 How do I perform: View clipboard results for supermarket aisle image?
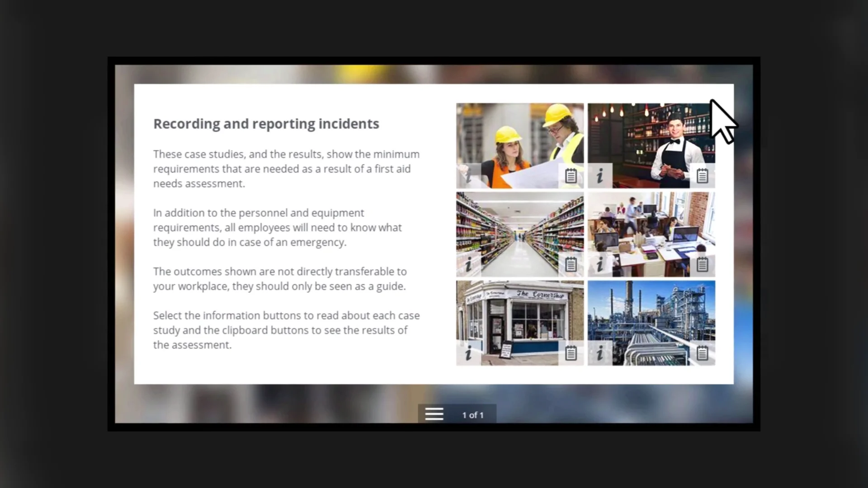(x=571, y=264)
